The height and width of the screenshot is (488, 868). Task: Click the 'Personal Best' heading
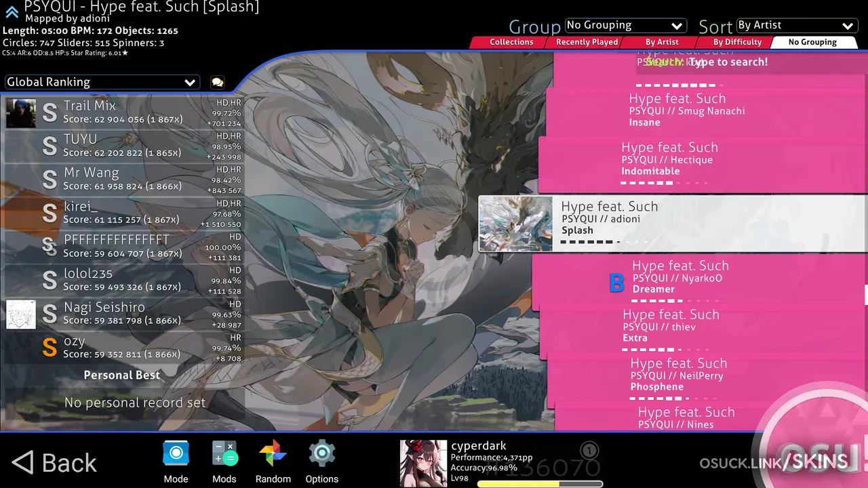122,375
